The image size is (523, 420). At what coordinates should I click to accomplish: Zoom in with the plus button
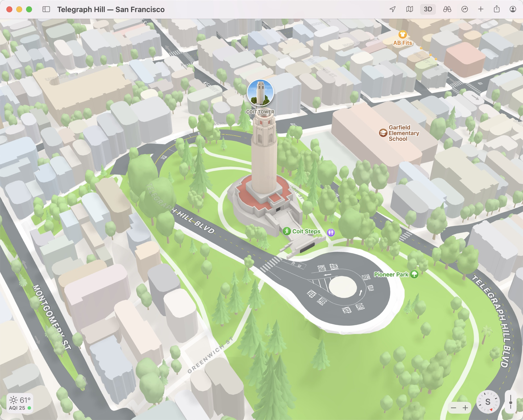pos(465,408)
